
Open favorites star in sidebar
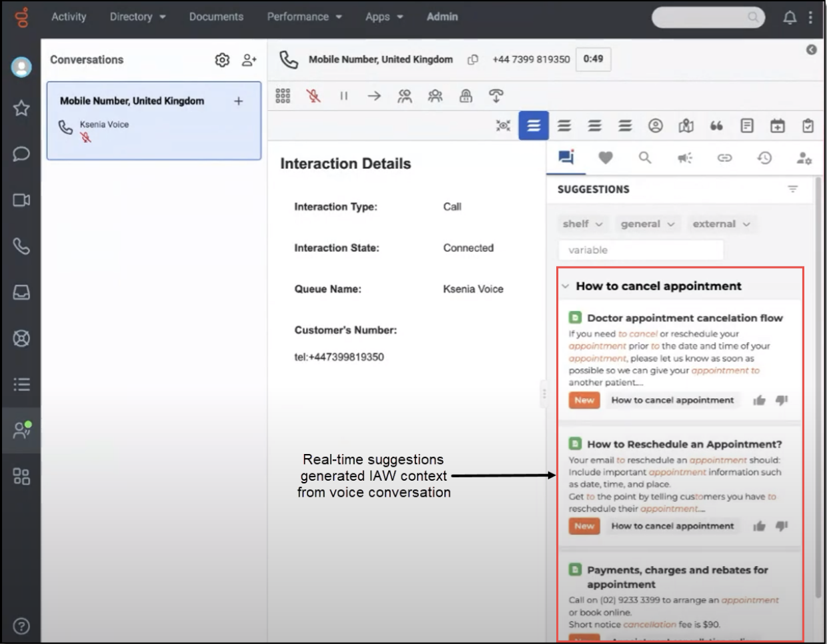(21, 108)
